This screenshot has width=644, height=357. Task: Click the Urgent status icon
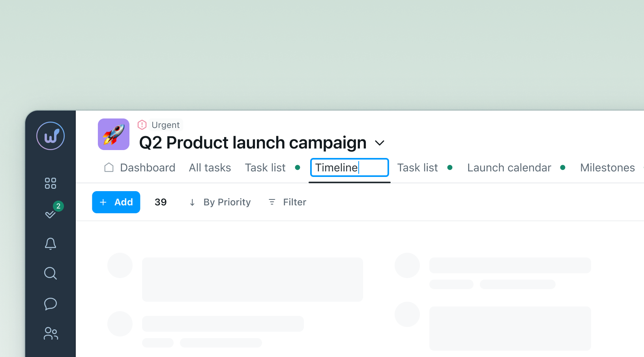tap(142, 125)
